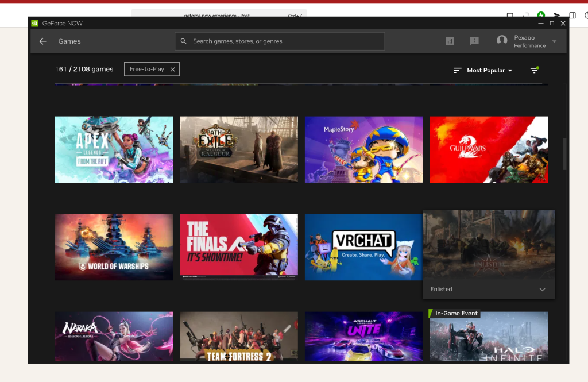Go back using the arrow icon
This screenshot has width=588, height=382.
(x=42, y=41)
